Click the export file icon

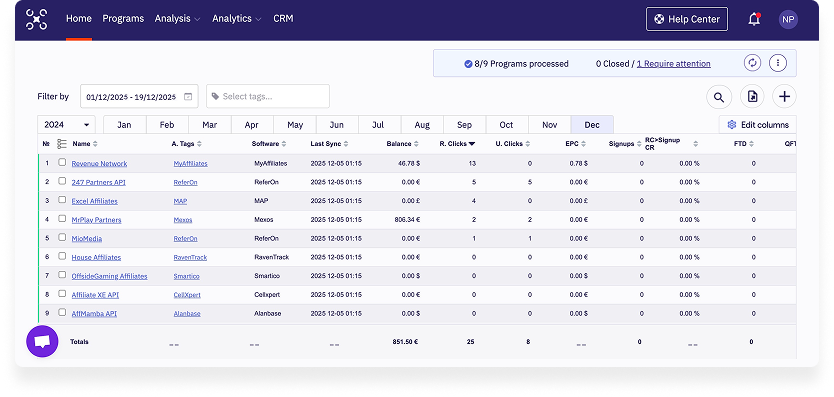tap(752, 97)
